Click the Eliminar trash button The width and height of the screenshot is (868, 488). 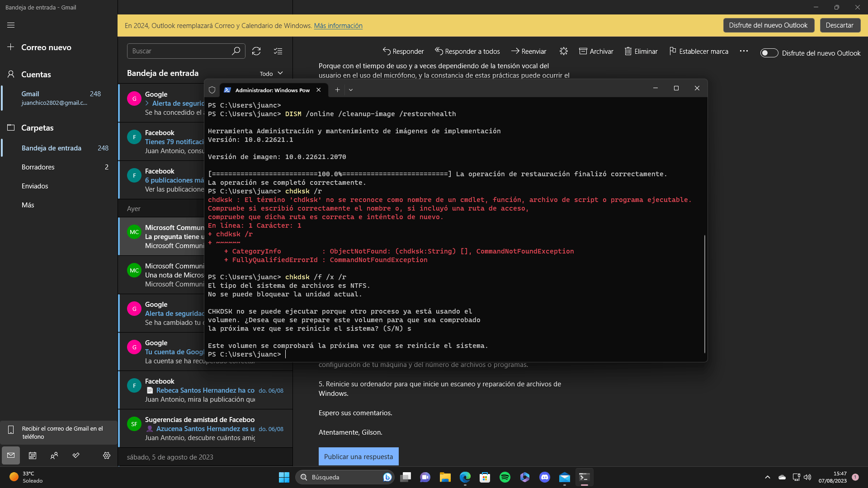click(641, 52)
